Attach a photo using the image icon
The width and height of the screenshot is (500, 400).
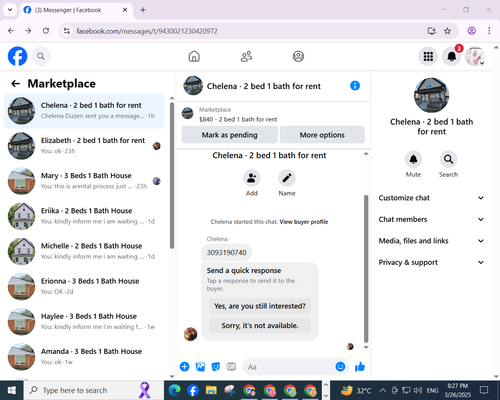[x=200, y=367]
